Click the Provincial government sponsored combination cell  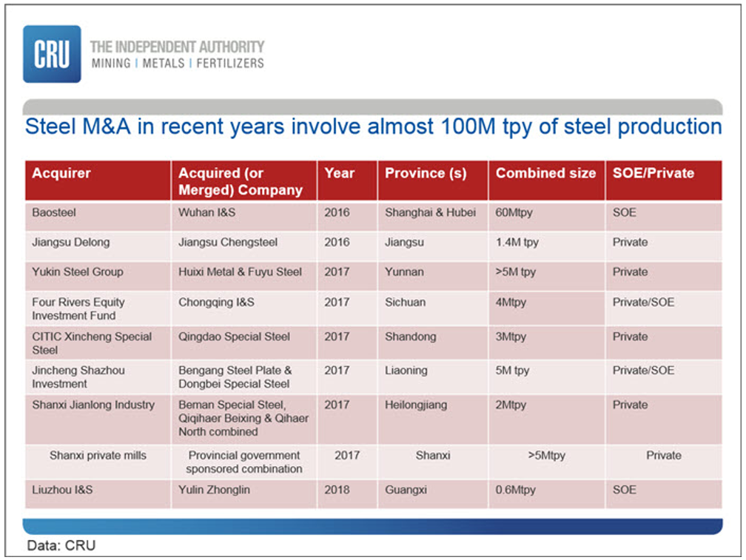click(243, 462)
